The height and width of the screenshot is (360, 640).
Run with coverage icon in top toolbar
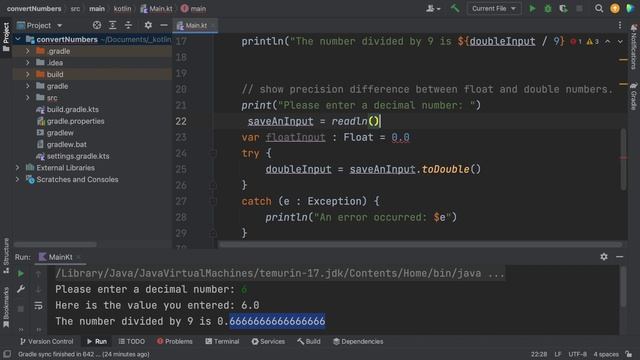(x=563, y=9)
